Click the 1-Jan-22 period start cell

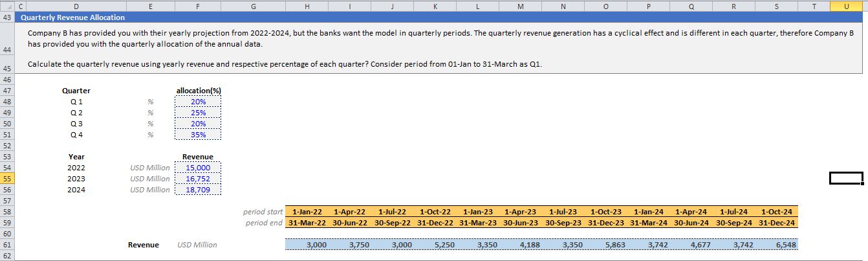click(307, 212)
